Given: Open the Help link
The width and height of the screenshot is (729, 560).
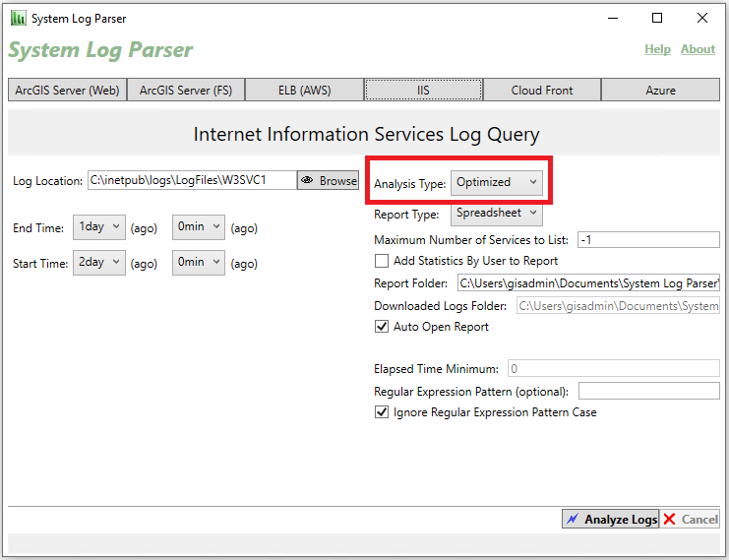Looking at the screenshot, I should pyautogui.click(x=657, y=49).
